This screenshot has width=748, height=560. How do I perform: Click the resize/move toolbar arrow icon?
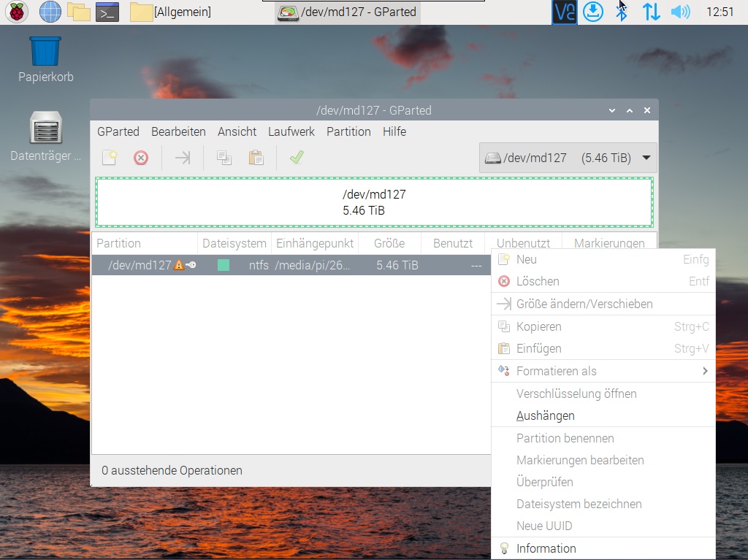click(x=182, y=158)
